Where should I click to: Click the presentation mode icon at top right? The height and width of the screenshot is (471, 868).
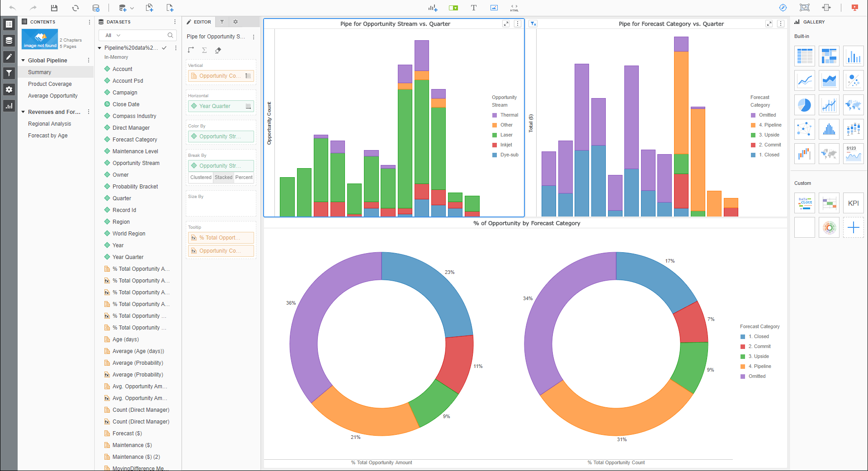tap(854, 7)
